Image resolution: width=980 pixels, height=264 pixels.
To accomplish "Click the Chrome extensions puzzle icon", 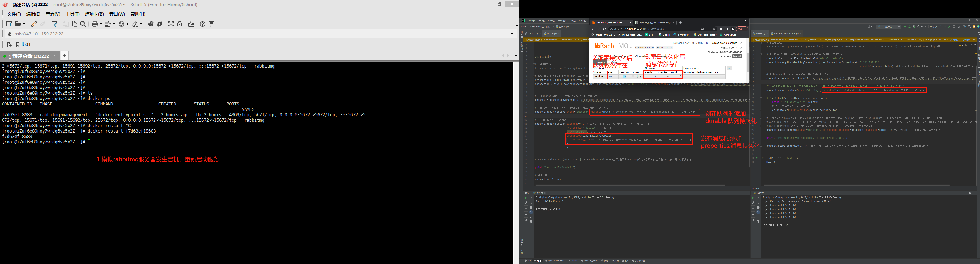I will 721,29.
